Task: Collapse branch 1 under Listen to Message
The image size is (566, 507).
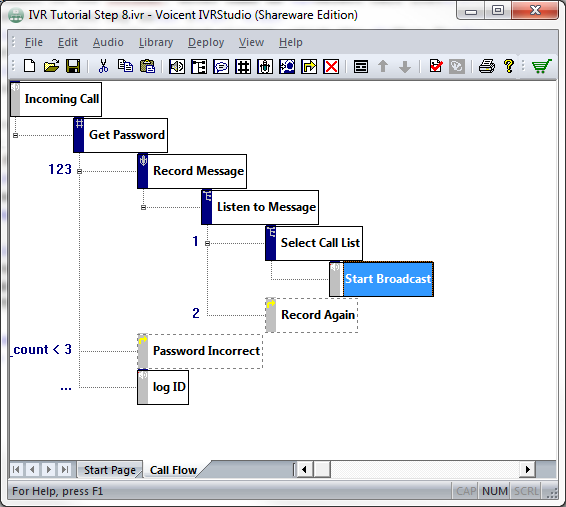Action: pyautogui.click(x=207, y=244)
